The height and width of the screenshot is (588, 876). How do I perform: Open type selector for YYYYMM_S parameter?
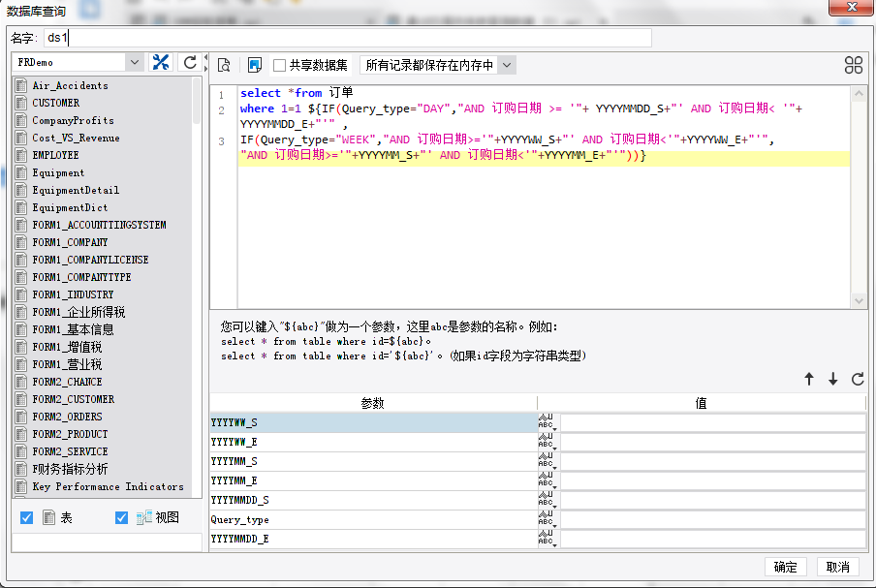point(548,461)
